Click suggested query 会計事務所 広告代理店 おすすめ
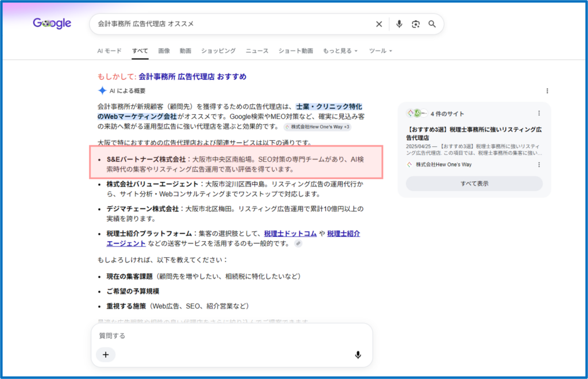The height and width of the screenshot is (379, 588). pyautogui.click(x=192, y=76)
